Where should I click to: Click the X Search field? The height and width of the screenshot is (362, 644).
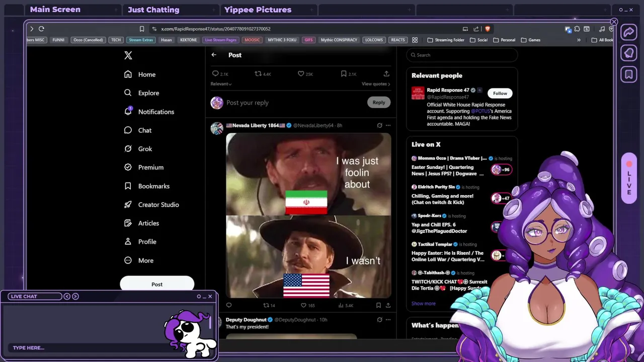[462, 55]
